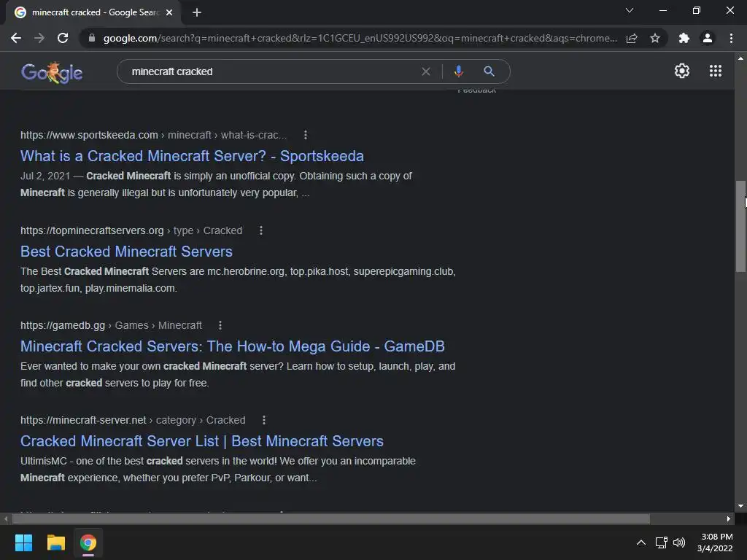Open the Windows Start menu
Screen dimensions: 747x560
(x=24, y=542)
